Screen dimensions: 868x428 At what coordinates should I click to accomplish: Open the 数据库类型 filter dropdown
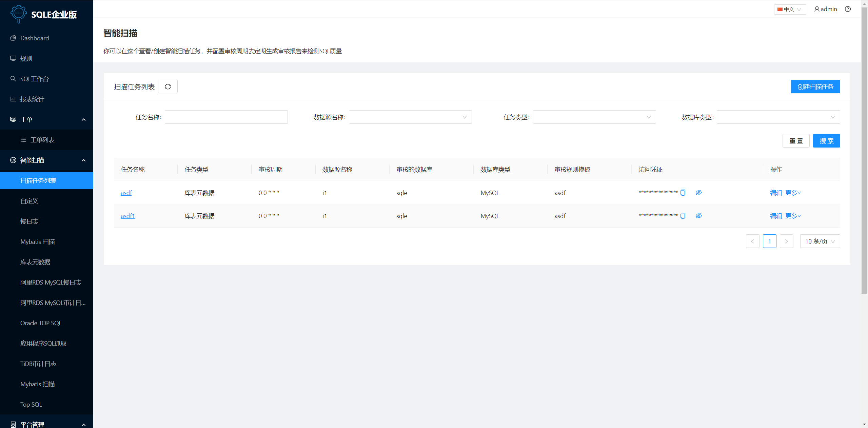click(778, 117)
